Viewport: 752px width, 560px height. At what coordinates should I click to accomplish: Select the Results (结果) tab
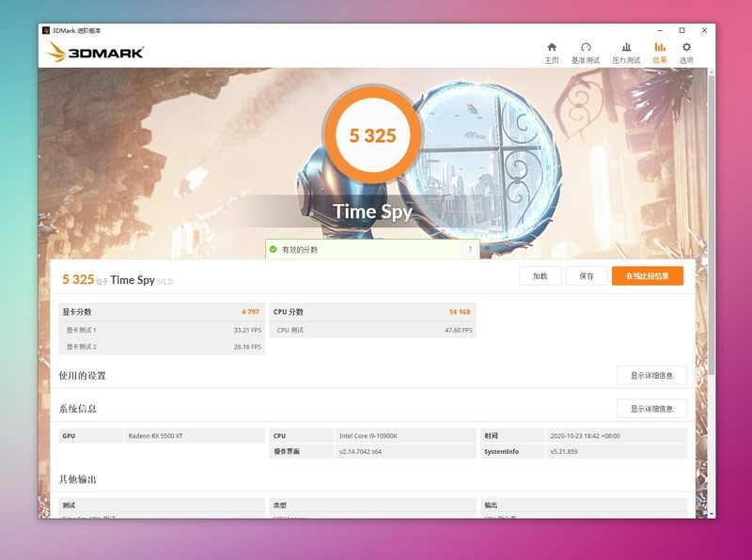click(x=660, y=53)
